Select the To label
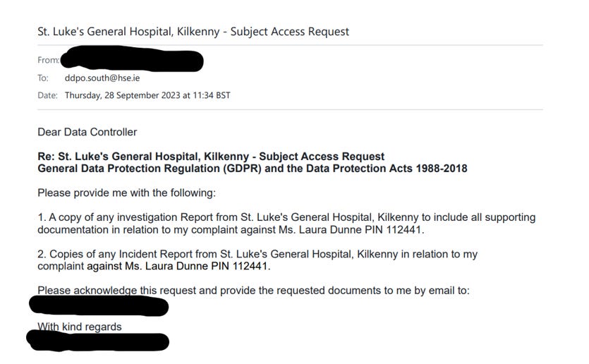Viewport: 589px width, 364px height. pyautogui.click(x=43, y=78)
